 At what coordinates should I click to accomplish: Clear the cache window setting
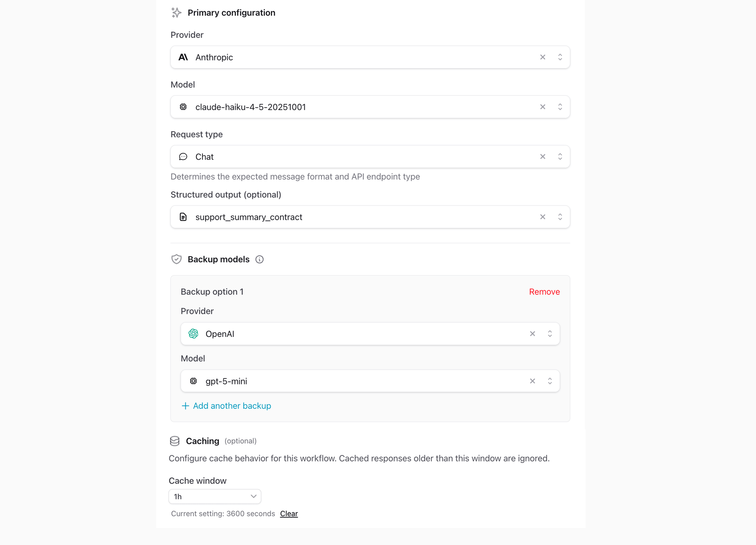click(x=289, y=514)
